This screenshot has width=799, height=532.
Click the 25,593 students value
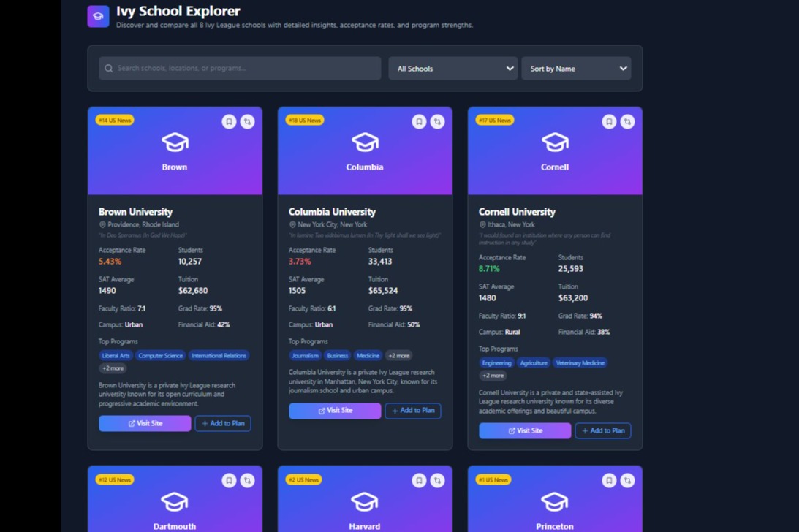571,268
